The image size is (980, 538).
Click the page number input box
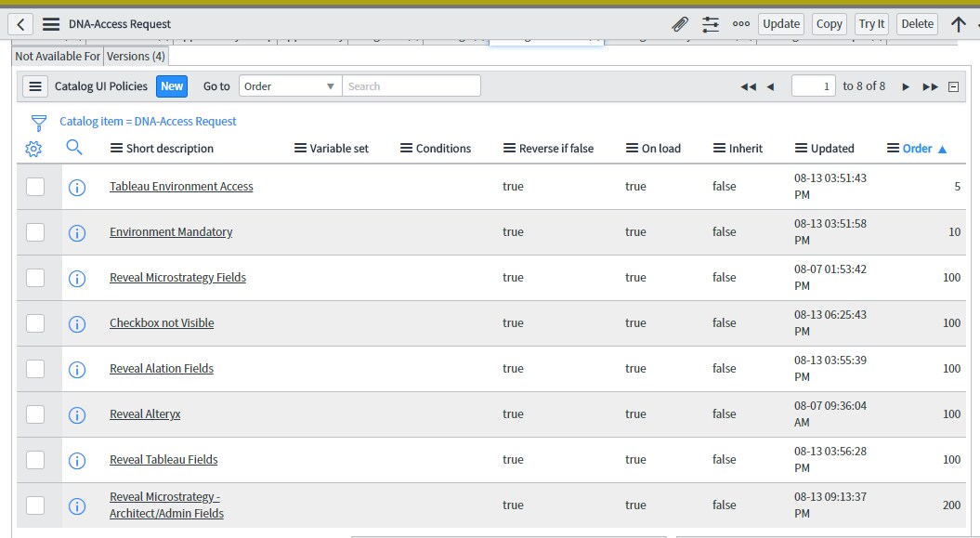tap(814, 86)
